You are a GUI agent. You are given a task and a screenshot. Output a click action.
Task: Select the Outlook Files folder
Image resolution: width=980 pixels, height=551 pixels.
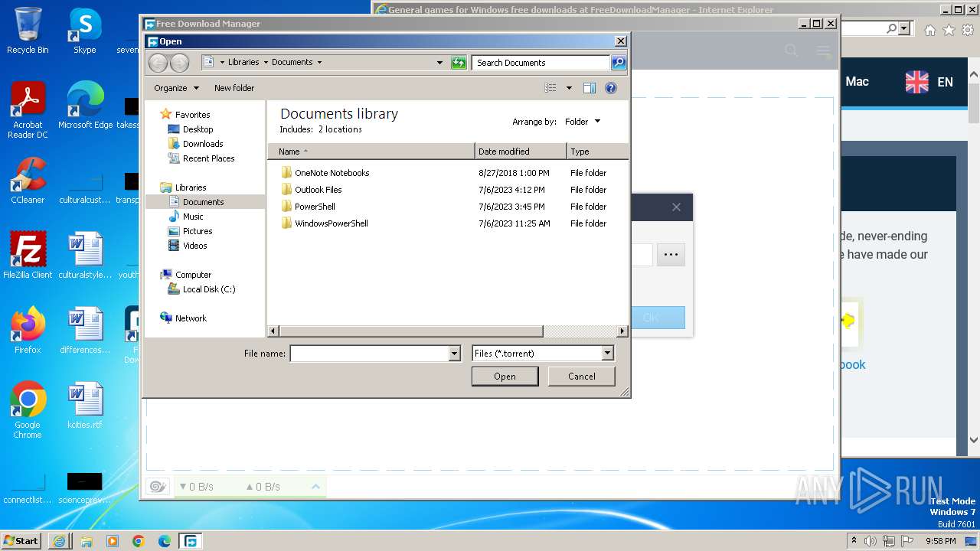(x=318, y=190)
